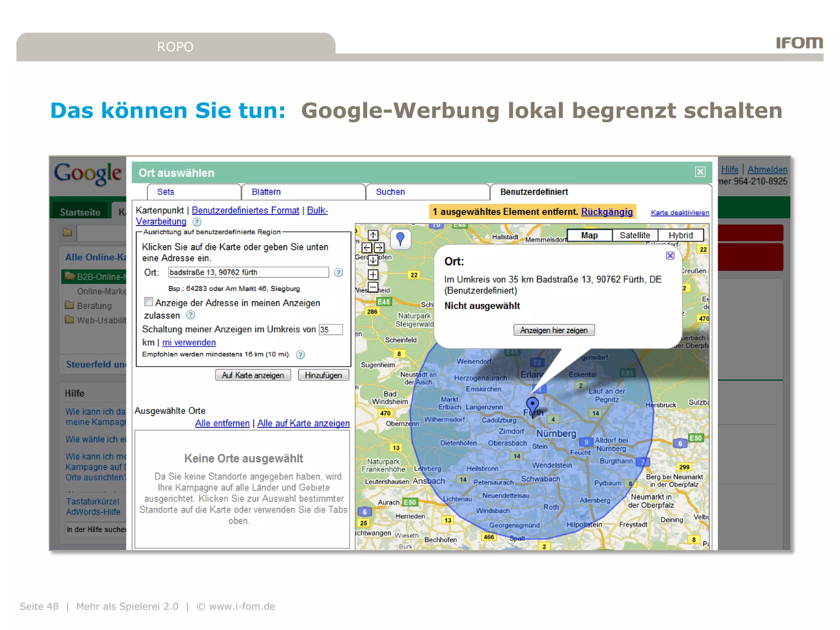Click Alle auf Karte anzeigen link
The image size is (840, 630).
(x=304, y=423)
